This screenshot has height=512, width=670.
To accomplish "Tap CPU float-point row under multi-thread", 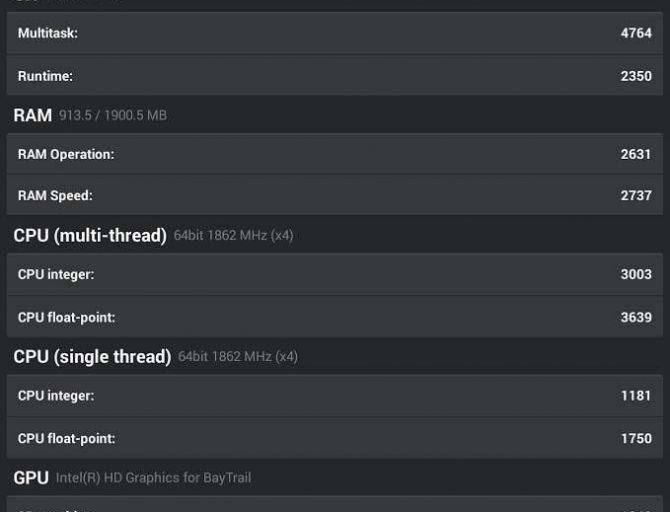I will point(335,317).
